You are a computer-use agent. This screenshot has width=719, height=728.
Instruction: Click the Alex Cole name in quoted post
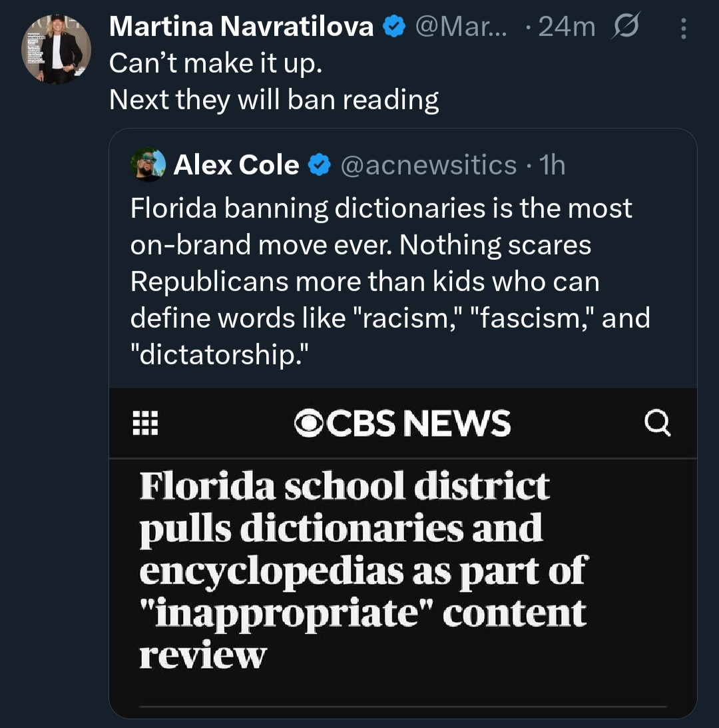point(236,165)
